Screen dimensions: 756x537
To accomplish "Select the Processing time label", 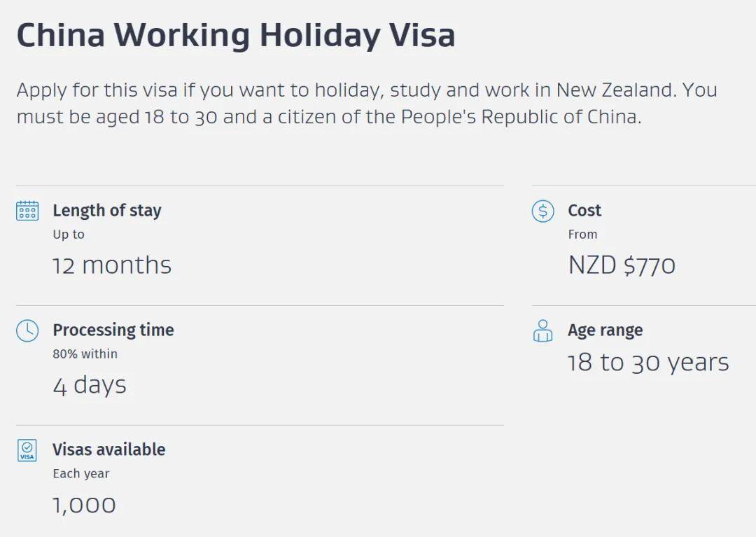I will [x=113, y=330].
